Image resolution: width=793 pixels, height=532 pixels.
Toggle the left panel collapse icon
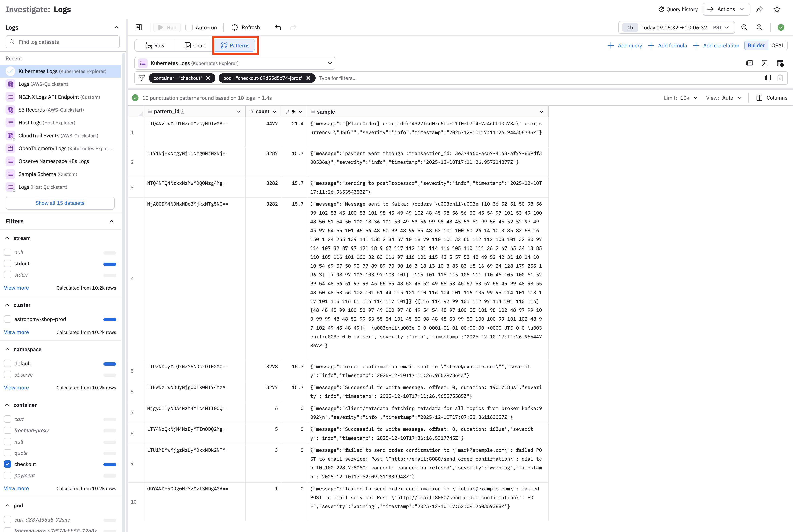coord(139,28)
